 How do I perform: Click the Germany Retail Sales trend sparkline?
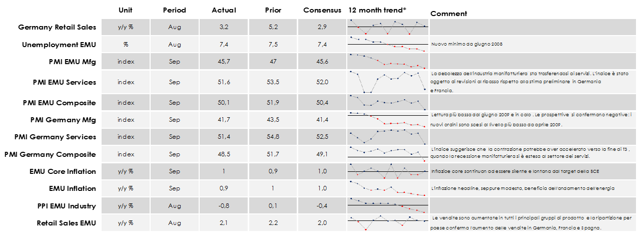pyautogui.click(x=388, y=27)
